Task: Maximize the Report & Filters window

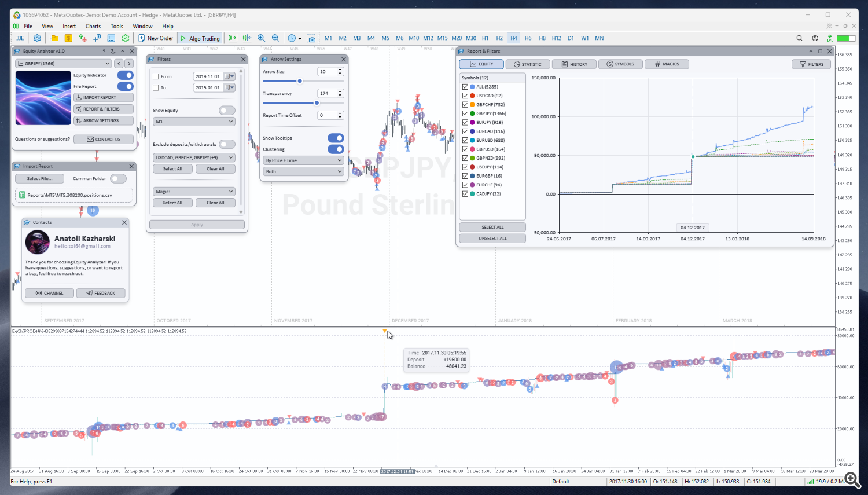Action: click(820, 51)
